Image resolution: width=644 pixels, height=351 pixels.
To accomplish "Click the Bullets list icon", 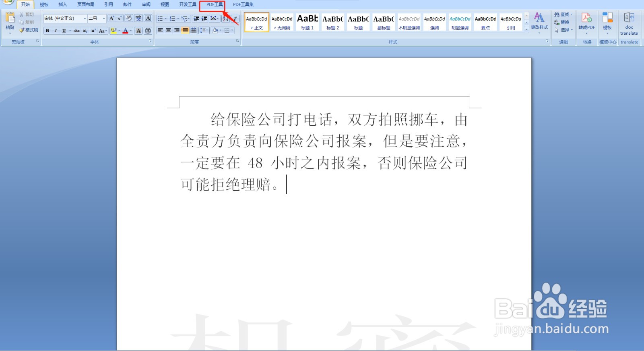I will coord(160,19).
